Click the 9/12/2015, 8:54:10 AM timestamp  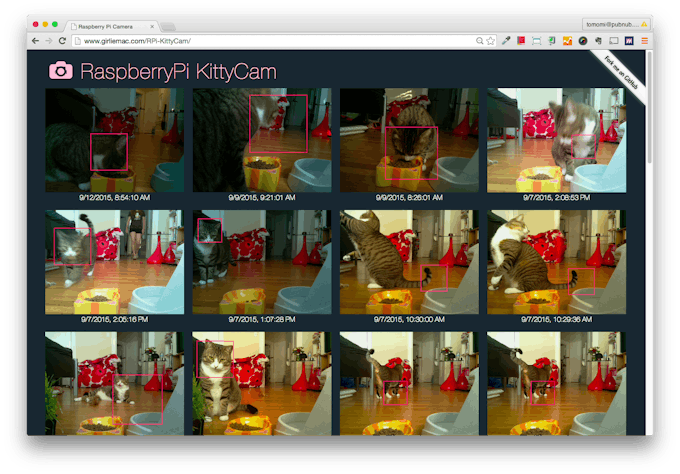pyautogui.click(x=114, y=198)
